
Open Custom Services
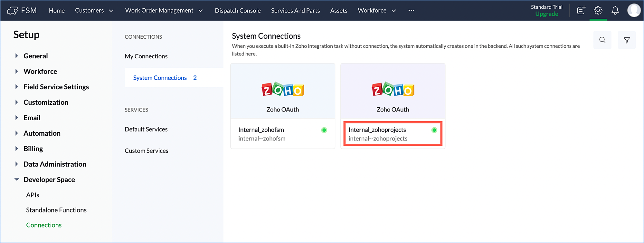click(x=147, y=151)
